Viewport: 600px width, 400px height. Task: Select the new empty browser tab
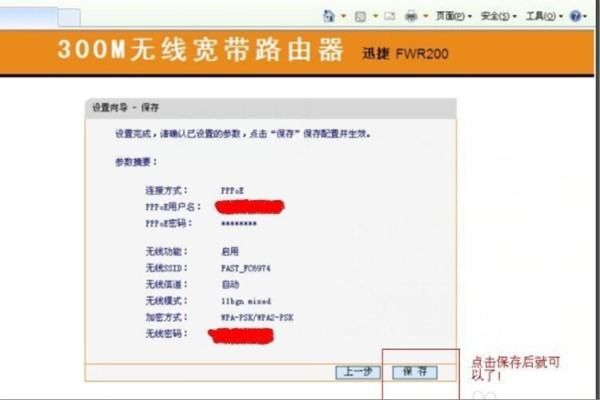(x=69, y=17)
